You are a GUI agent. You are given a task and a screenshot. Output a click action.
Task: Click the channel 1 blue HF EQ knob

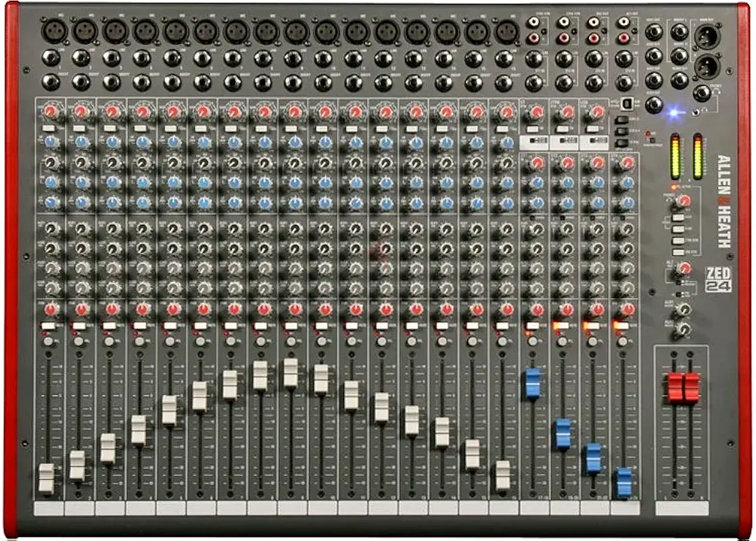51,142
